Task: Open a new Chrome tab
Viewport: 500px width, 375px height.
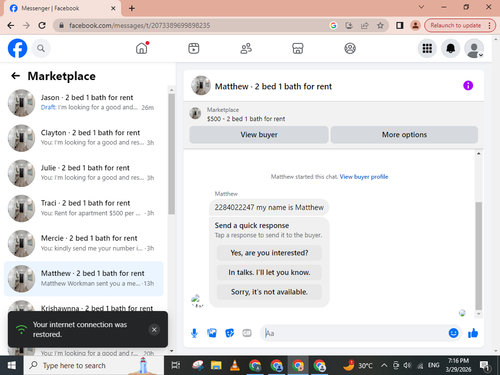Action: pos(132,8)
